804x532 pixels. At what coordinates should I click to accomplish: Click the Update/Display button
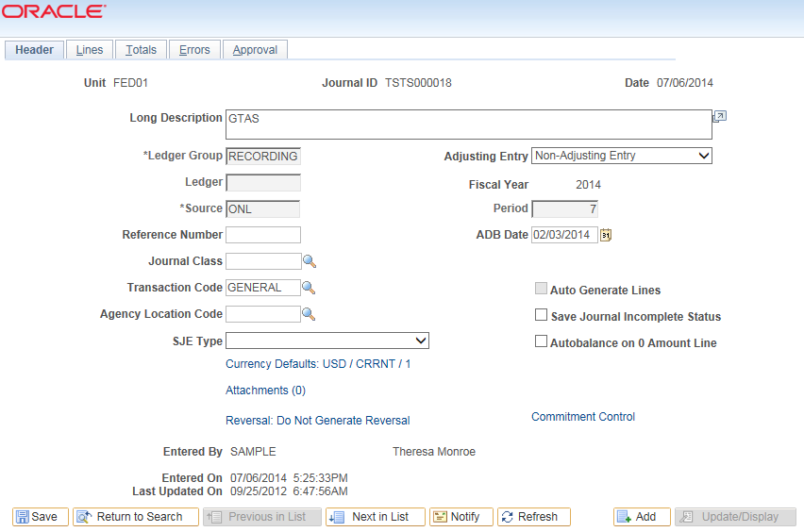pos(735,517)
